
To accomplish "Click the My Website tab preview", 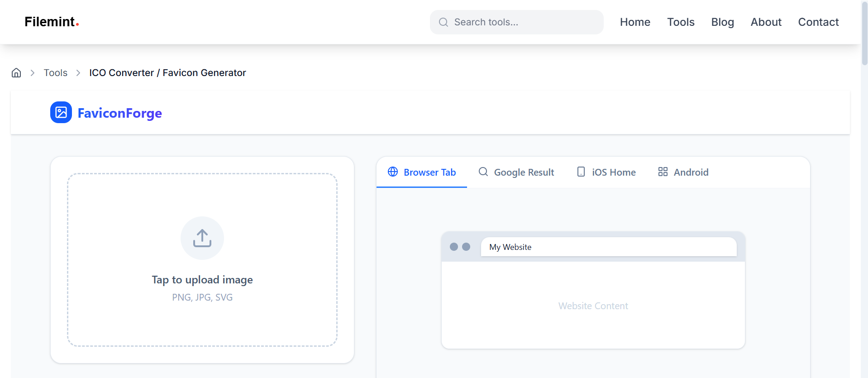I will coord(609,247).
